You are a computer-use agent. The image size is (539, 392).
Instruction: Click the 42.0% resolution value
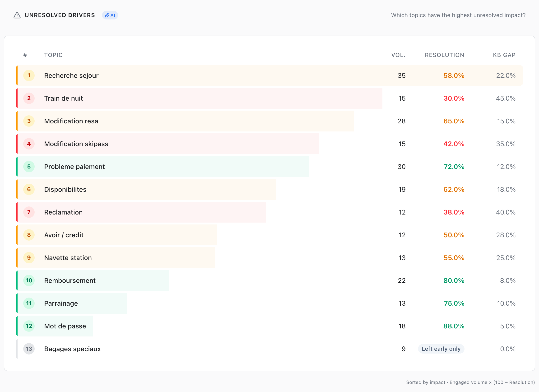(454, 144)
